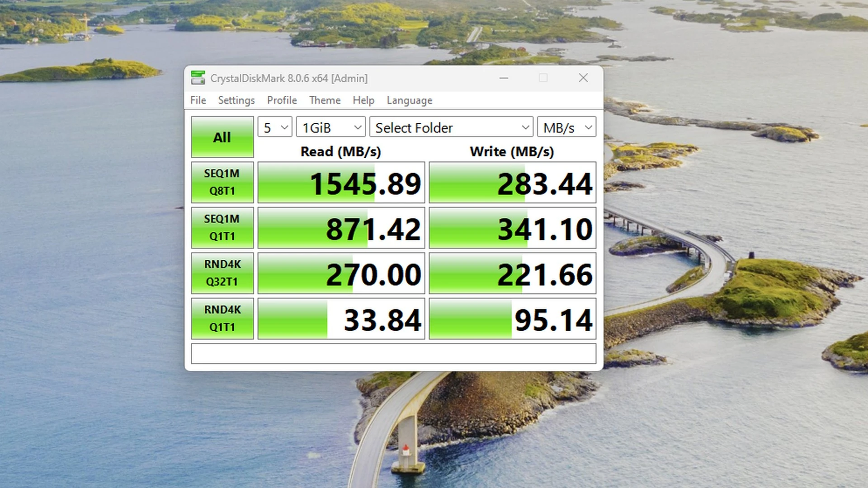
Task: Open the Theme menu
Action: click(325, 100)
